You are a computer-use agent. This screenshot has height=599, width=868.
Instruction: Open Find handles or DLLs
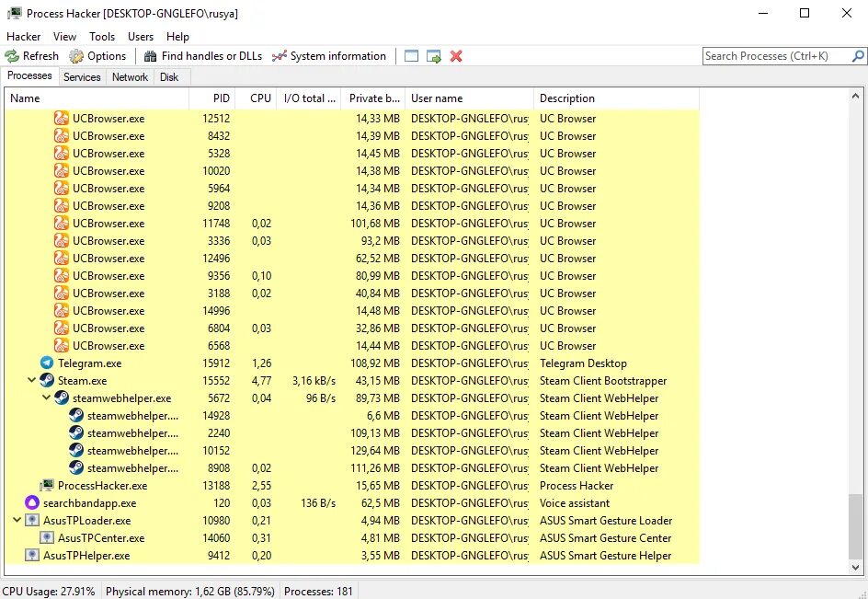202,56
